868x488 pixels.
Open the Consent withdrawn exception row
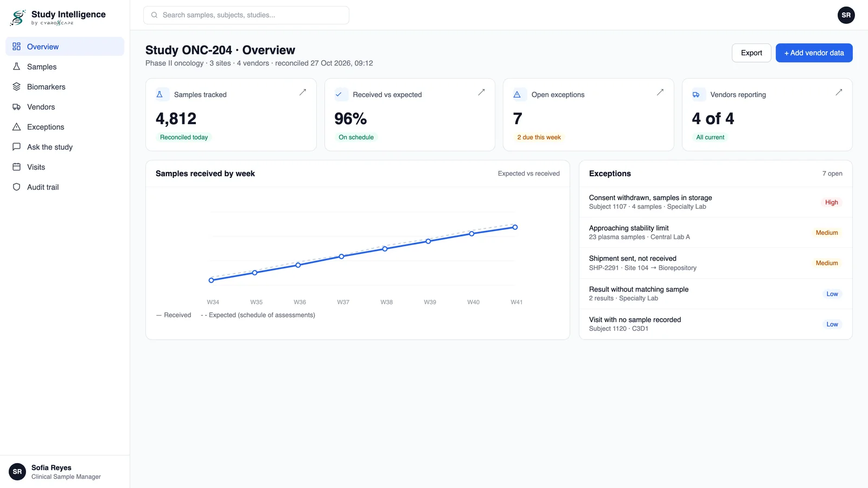pos(716,202)
